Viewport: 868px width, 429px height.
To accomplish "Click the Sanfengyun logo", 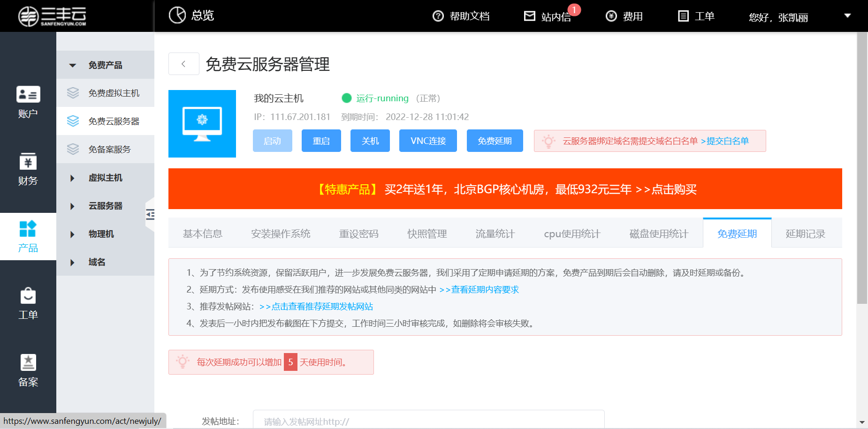I will [52, 16].
